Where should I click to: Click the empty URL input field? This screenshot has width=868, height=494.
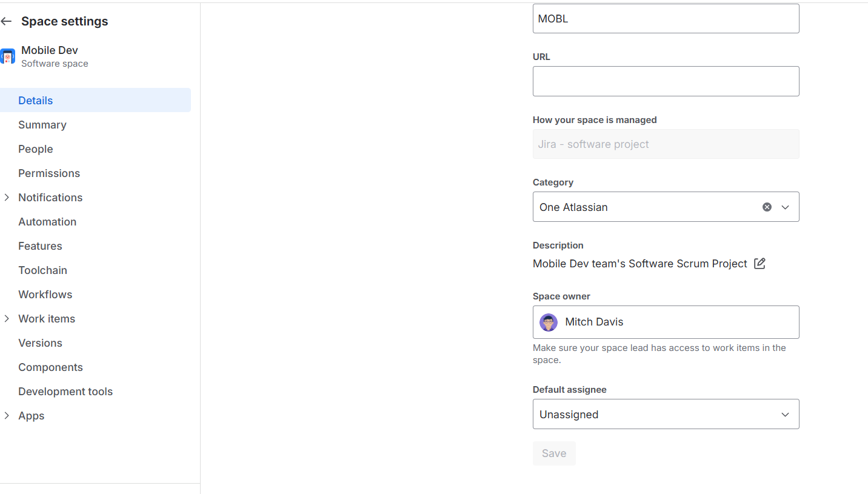click(666, 81)
